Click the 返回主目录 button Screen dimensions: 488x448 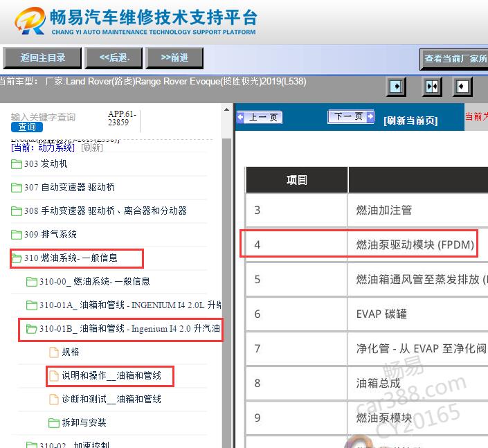tap(42, 58)
